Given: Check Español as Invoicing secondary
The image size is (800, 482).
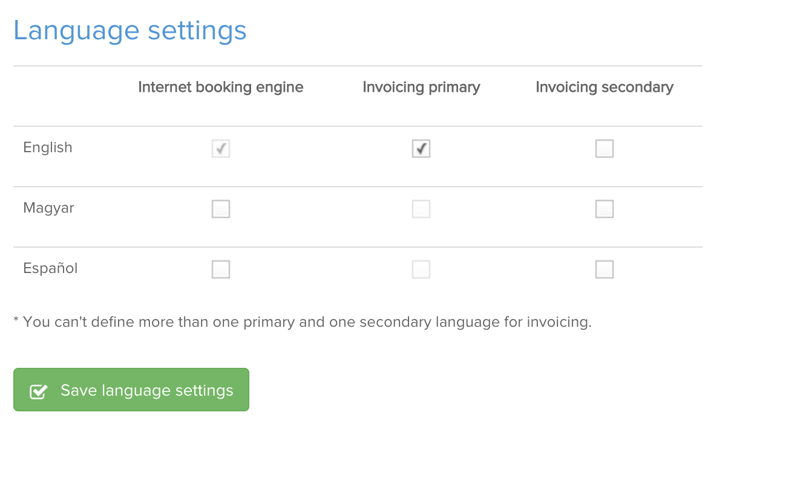Looking at the screenshot, I should (x=604, y=269).
